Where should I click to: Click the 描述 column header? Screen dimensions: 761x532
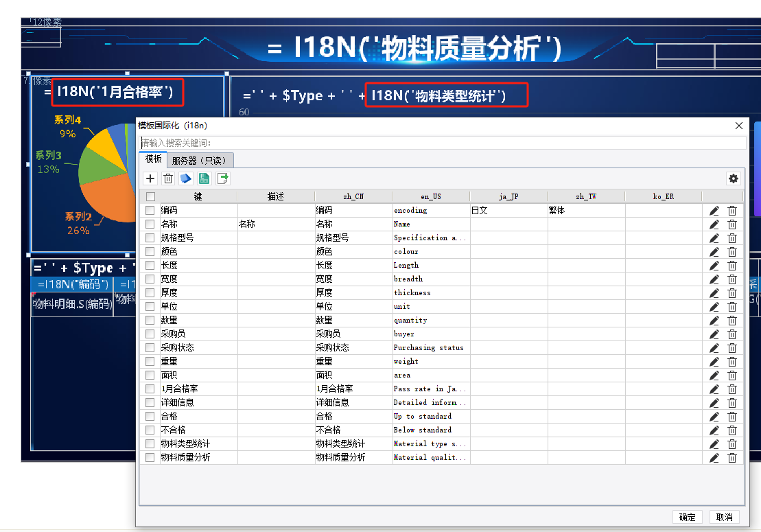click(276, 196)
